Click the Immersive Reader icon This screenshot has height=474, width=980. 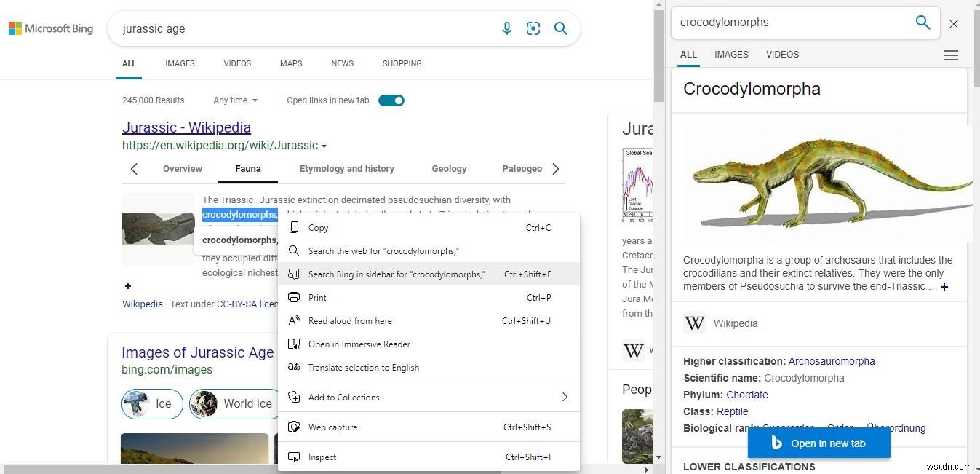pos(294,344)
